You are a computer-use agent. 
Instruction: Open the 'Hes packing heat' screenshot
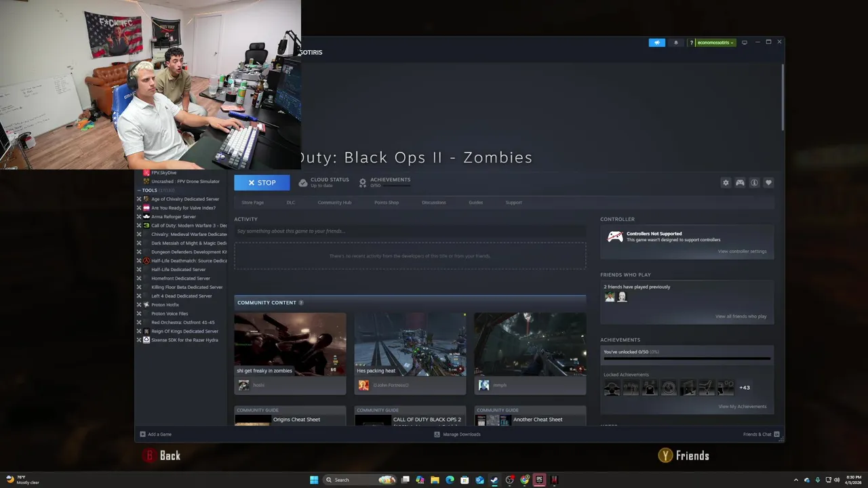[410, 344]
